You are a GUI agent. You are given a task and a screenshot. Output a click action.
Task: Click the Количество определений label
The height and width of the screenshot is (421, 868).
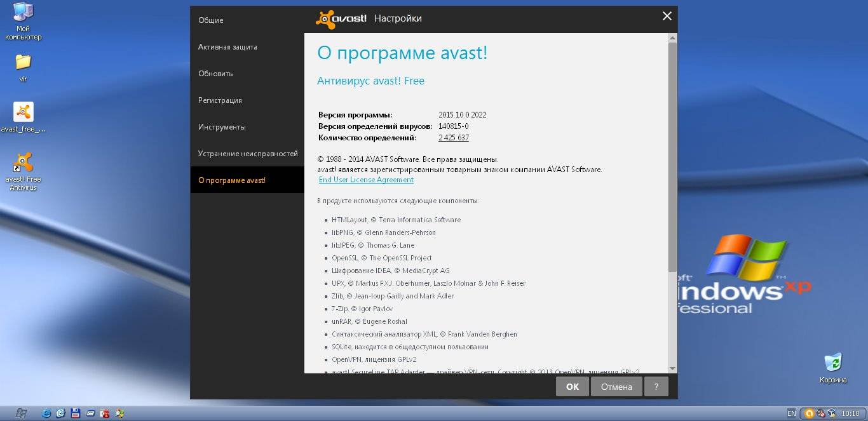(x=367, y=138)
